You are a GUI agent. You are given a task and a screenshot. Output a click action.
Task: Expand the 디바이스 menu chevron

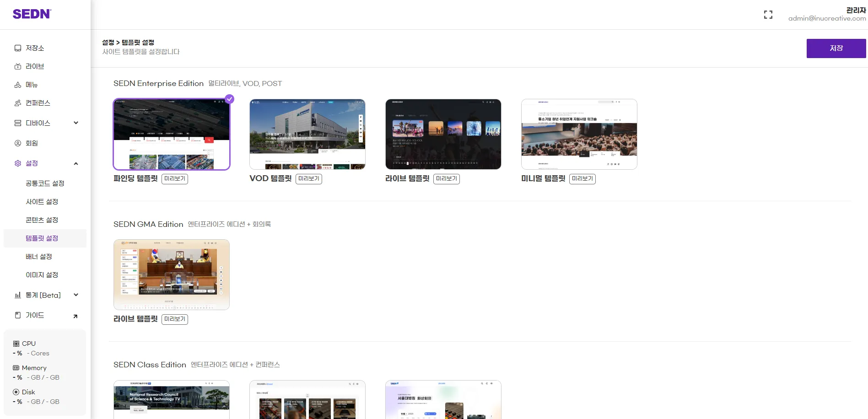(x=76, y=123)
